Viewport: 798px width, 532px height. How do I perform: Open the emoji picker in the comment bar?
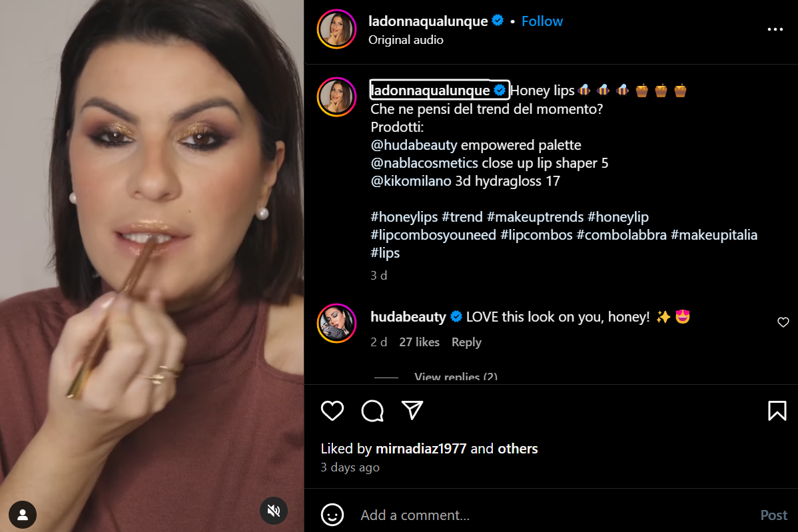(331, 515)
